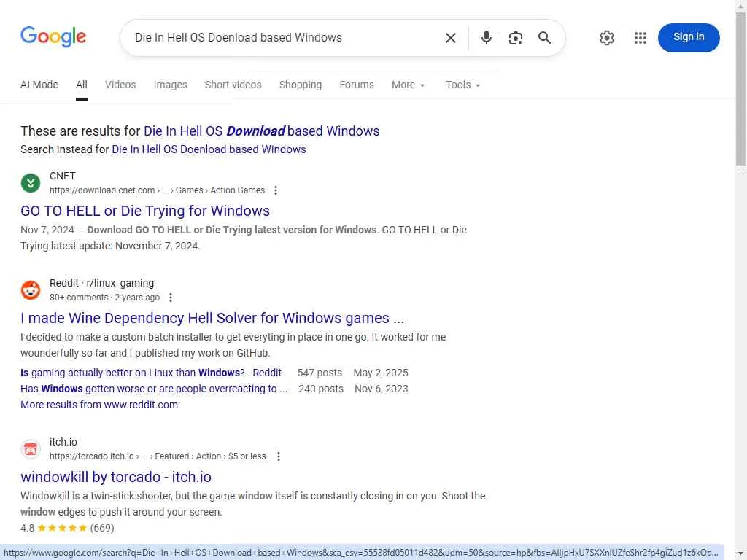
Task: Click the download.cnet.com breadcrumb URL
Action: tap(157, 190)
